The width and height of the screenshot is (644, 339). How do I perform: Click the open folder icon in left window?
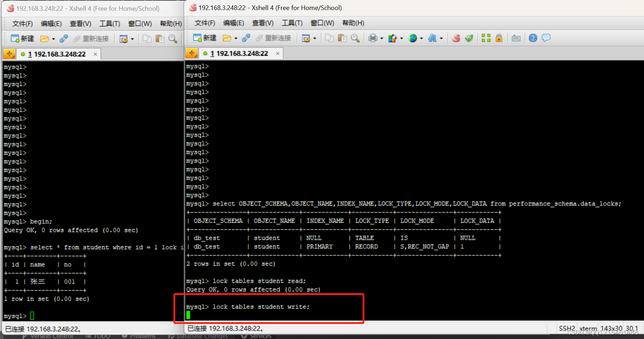(x=45, y=39)
